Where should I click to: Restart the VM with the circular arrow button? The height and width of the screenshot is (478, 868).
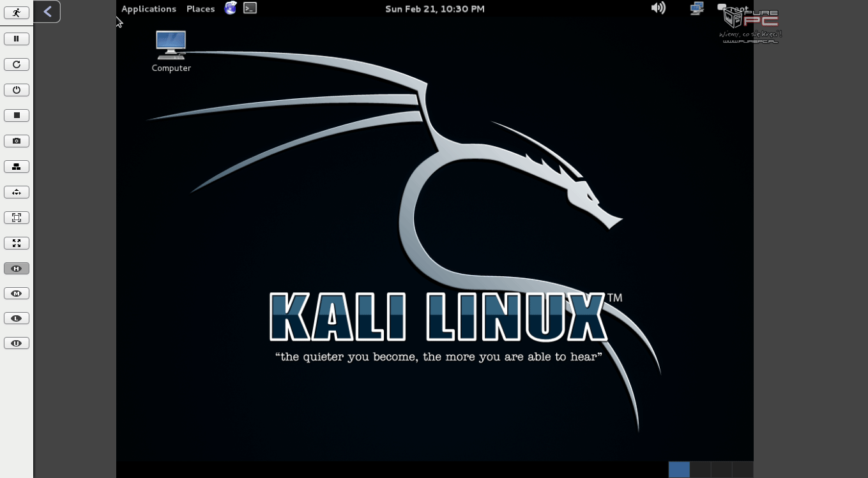(17, 64)
